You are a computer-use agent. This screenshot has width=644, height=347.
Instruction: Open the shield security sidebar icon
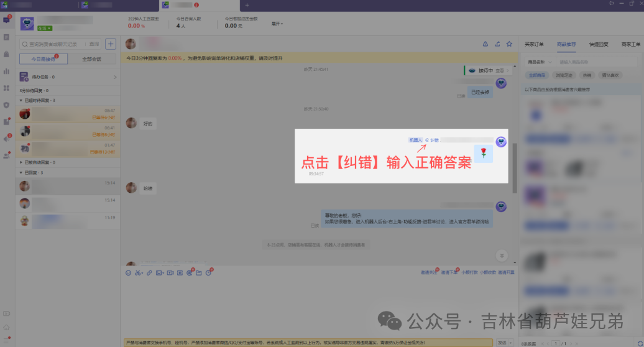coord(7,105)
